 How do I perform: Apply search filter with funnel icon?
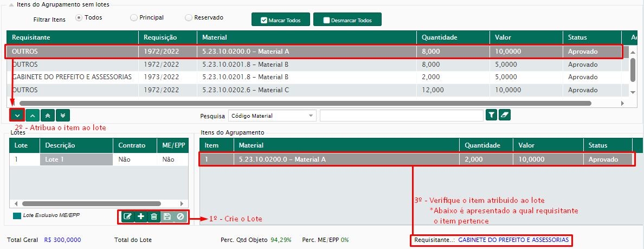491,115
